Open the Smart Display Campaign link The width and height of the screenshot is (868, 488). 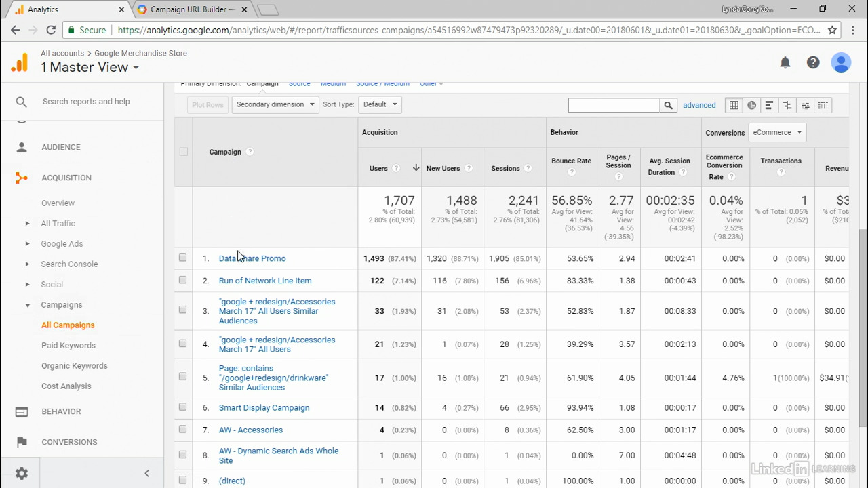pos(264,408)
